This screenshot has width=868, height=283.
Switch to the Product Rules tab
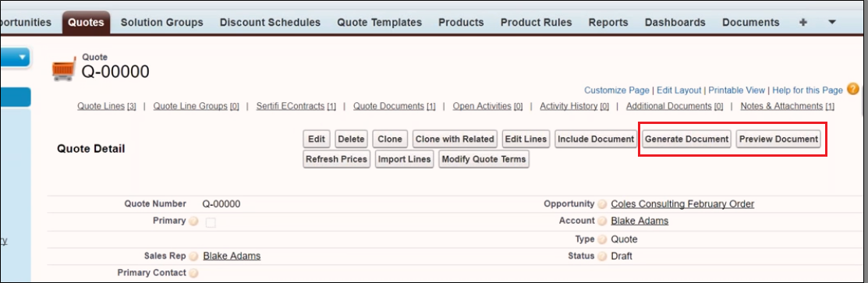[x=536, y=22]
